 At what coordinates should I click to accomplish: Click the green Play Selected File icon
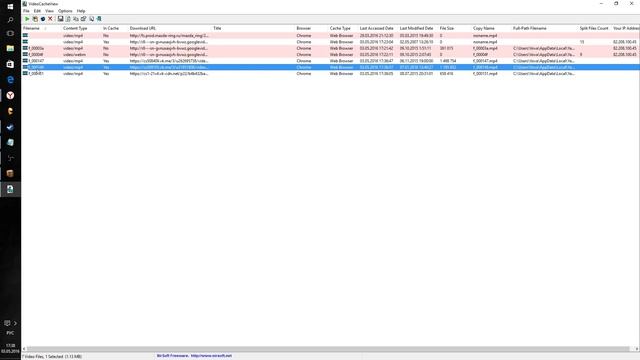(x=27, y=19)
